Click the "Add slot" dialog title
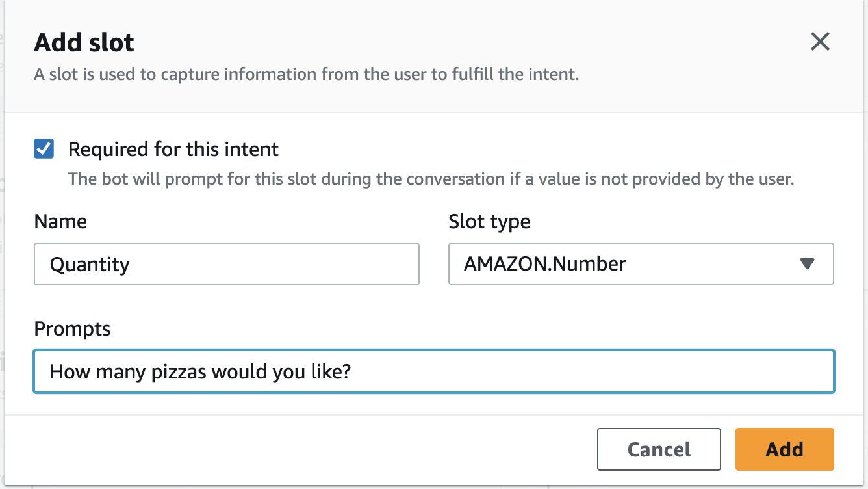The image size is (868, 489). (84, 44)
